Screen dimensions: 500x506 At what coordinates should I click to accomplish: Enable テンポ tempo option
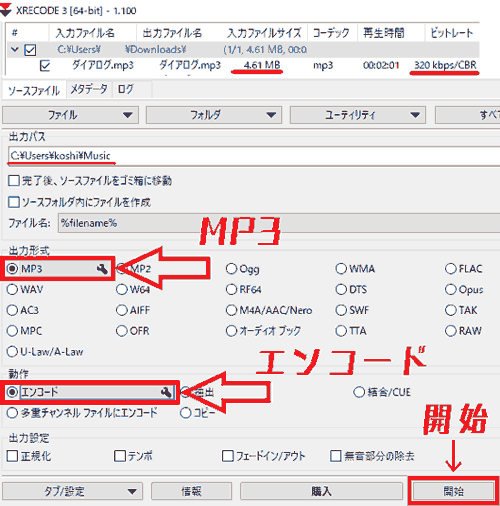[120, 456]
